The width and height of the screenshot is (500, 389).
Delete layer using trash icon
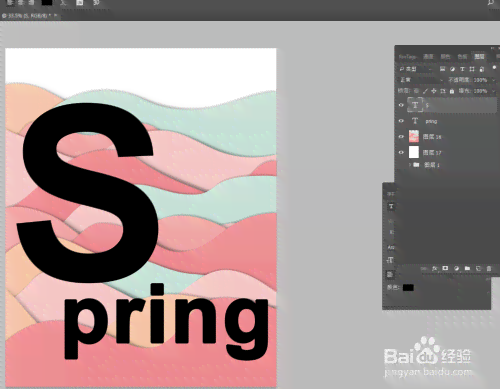[489, 268]
